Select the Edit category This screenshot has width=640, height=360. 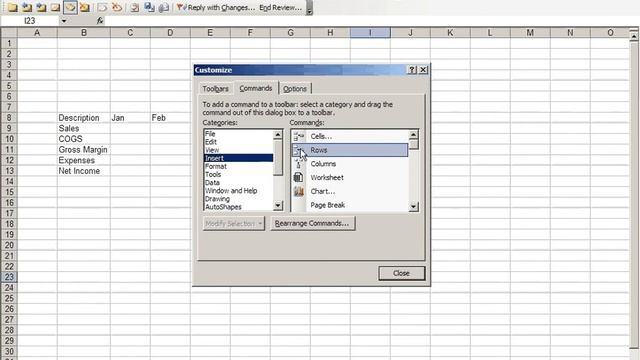[x=238, y=142]
